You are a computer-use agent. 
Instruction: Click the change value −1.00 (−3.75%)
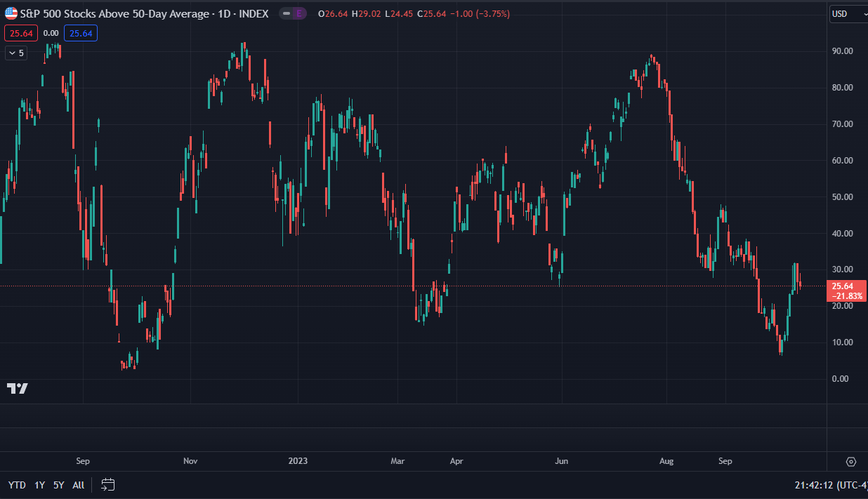(481, 13)
